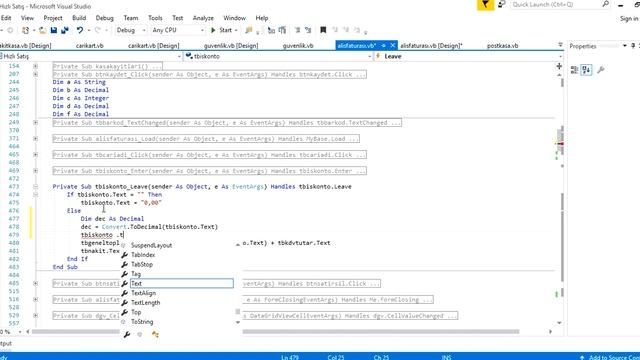Click Add to Source Control in status bar
Viewport: 640px width, 360px height.
pos(610,357)
